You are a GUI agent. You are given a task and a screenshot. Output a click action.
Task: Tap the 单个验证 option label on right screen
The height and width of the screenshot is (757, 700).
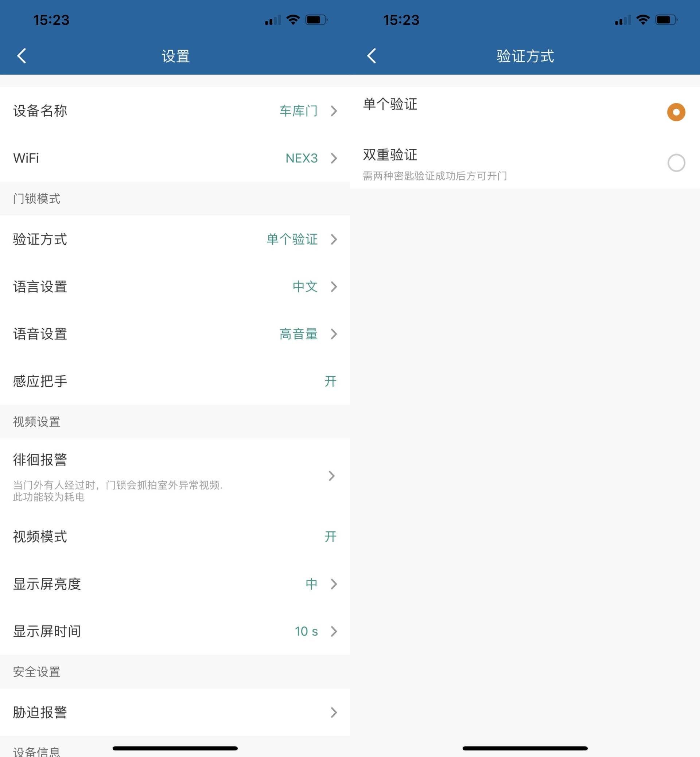[x=390, y=104]
